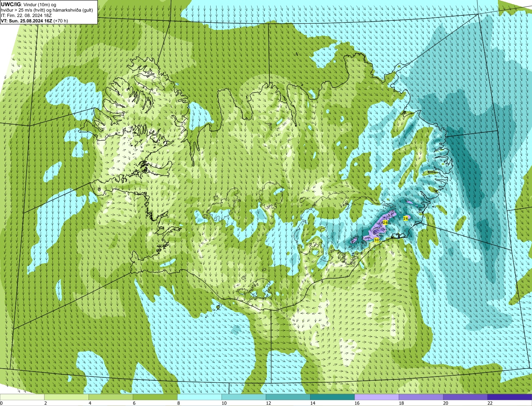Click the 10–12 m/s legend swatch

pyautogui.click(x=244, y=397)
